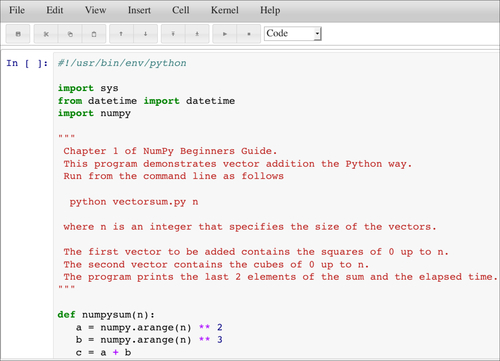This screenshot has height=361, width=500.
Task: Click the Save notebook icon
Action: (x=18, y=34)
